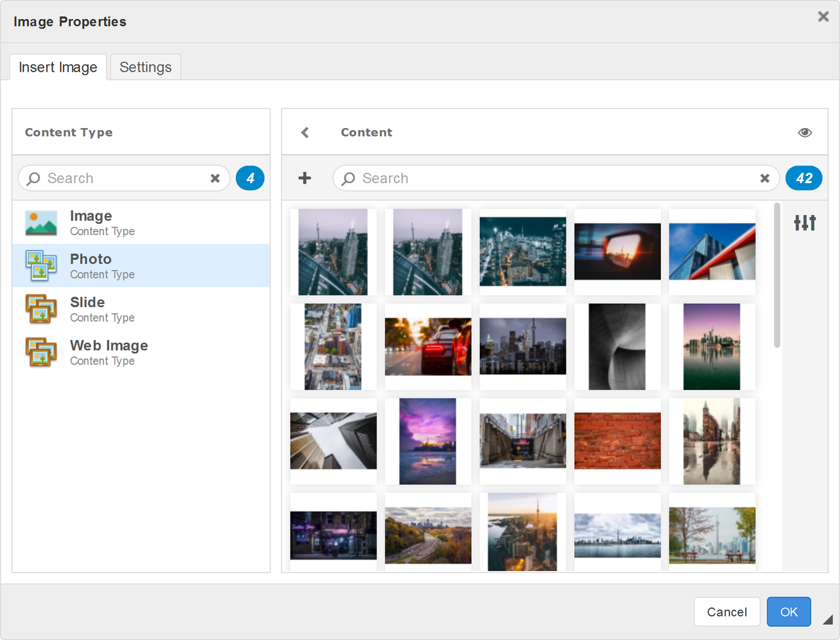Clear the Content Type search with X
This screenshot has width=840, height=640.
(216, 178)
